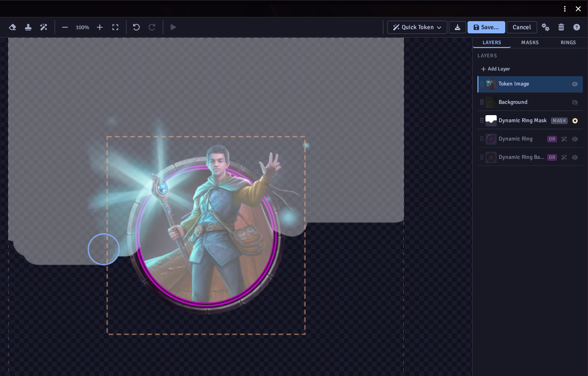
Task: Zoom out with the minus icon
Action: (65, 27)
